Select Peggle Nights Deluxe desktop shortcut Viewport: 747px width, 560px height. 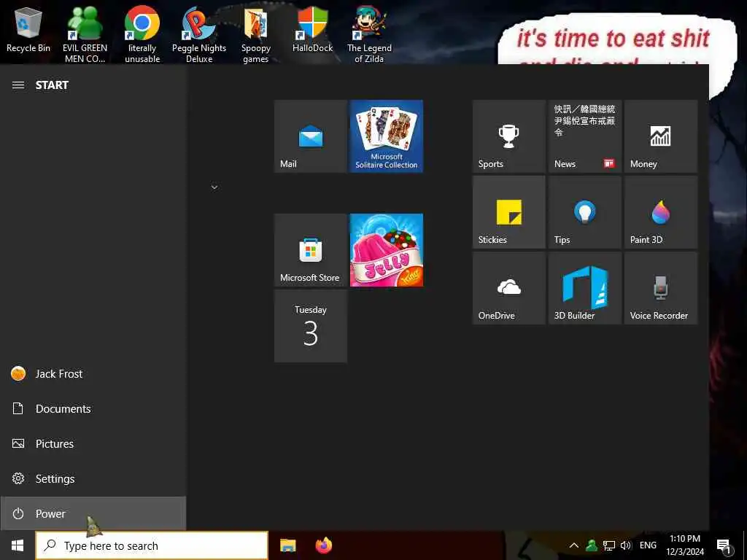pos(199,34)
